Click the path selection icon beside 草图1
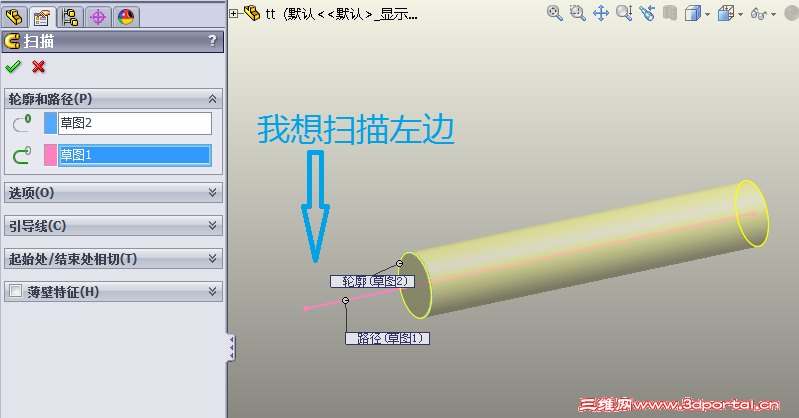Viewport: 799px width, 418px height. pos(22,155)
